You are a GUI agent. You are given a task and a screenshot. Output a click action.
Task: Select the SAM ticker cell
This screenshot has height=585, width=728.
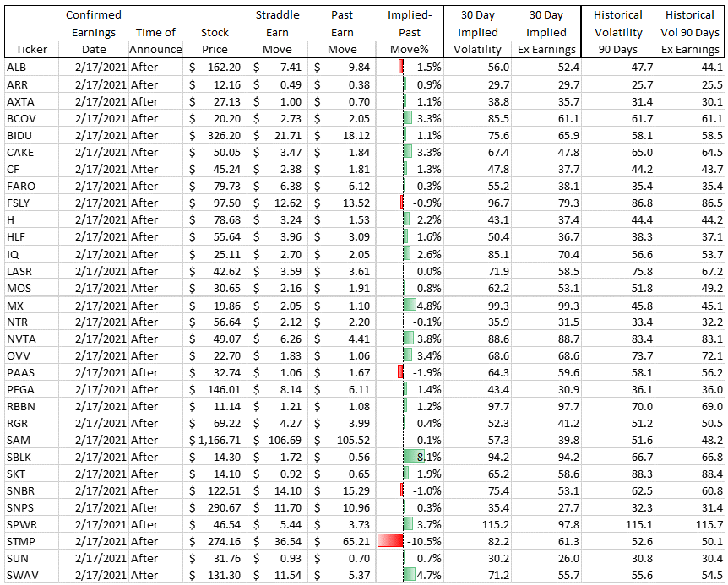(x=31, y=441)
